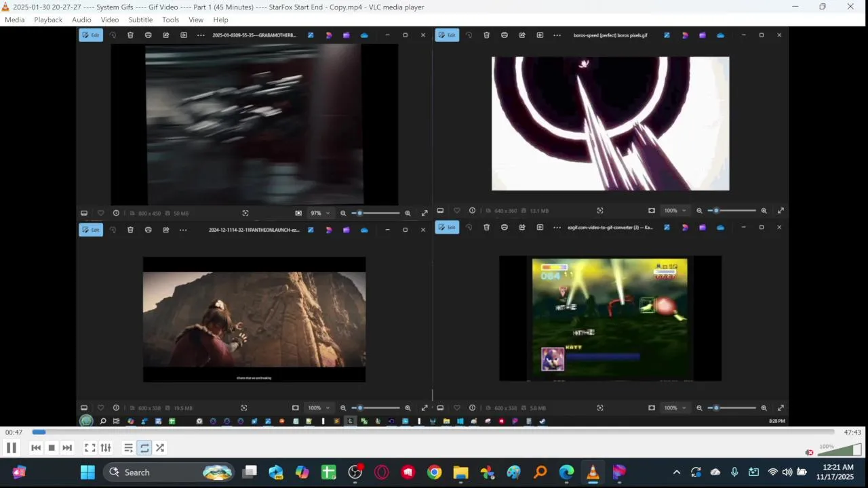
Task: Click Edit in the GRABAMOTHERB photo window
Action: 91,35
